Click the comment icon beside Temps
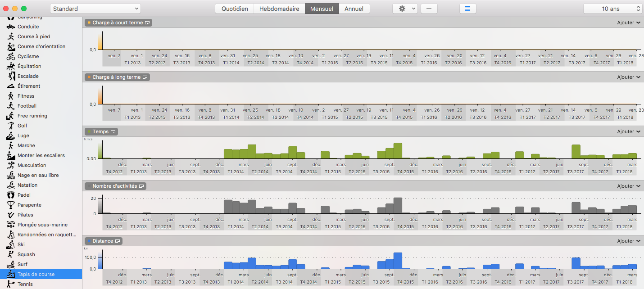Image resolution: width=644 pixels, height=289 pixels. 113,132
